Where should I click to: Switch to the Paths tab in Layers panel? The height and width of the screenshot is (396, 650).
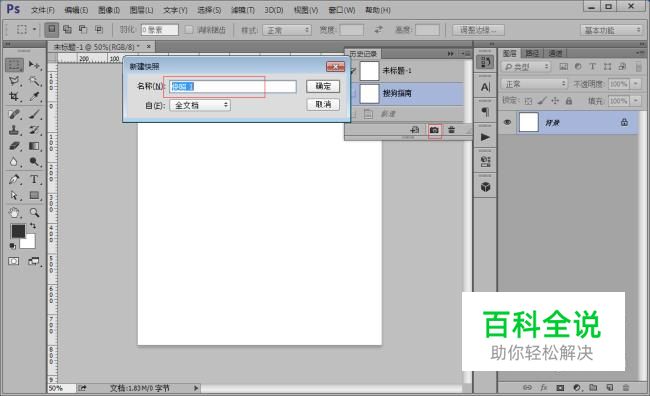pos(532,53)
